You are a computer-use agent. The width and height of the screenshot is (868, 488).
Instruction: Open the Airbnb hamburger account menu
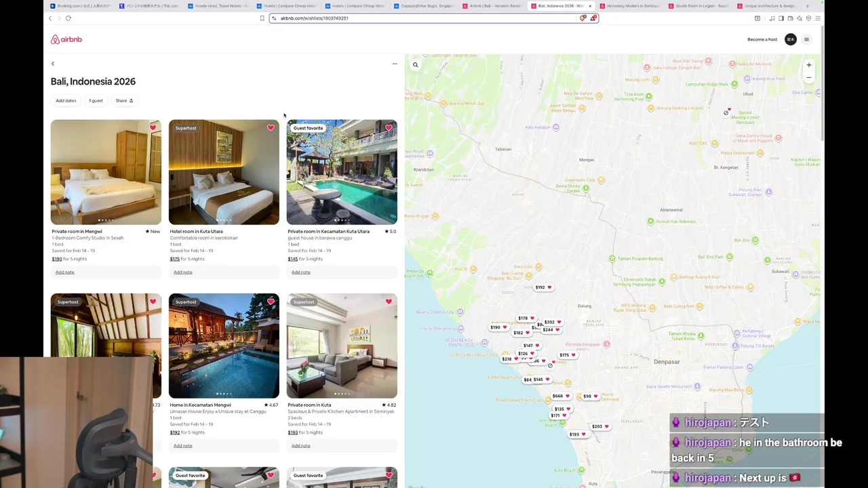806,39
